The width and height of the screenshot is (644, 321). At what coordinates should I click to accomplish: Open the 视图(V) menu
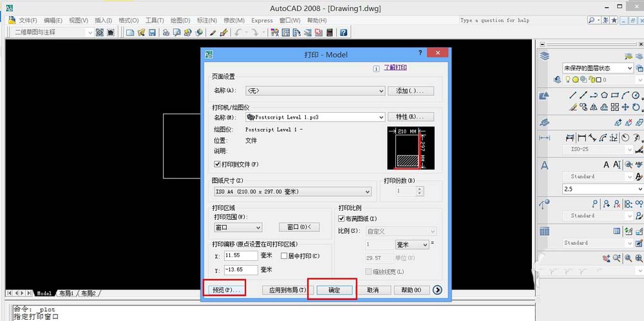point(79,20)
